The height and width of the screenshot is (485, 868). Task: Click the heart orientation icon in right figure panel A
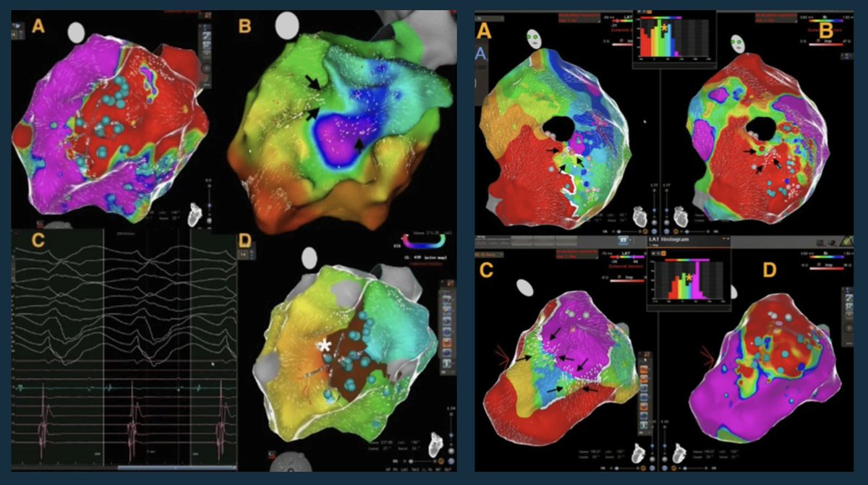point(642,218)
